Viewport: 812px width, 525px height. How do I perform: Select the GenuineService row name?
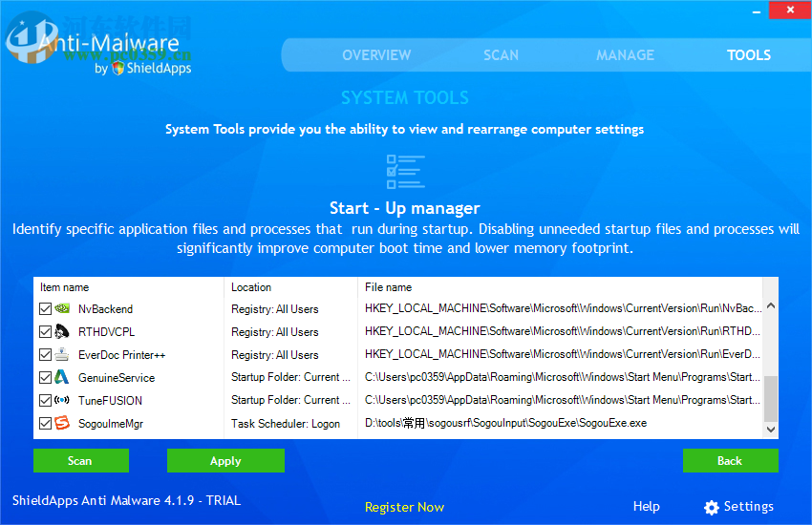tap(117, 378)
